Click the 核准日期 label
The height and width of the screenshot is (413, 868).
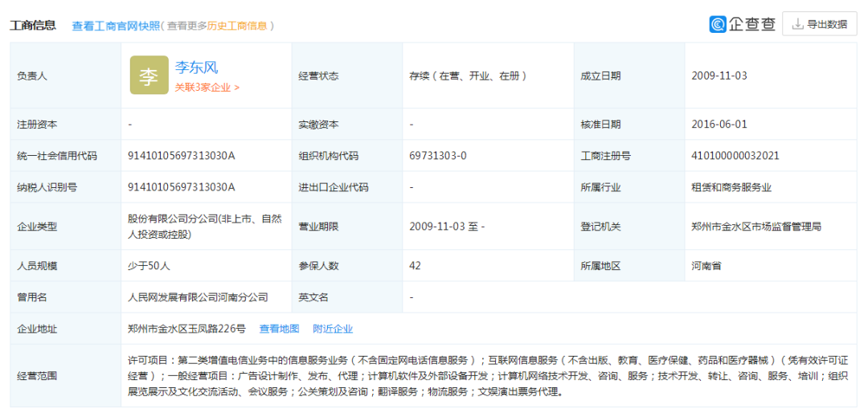(600, 124)
